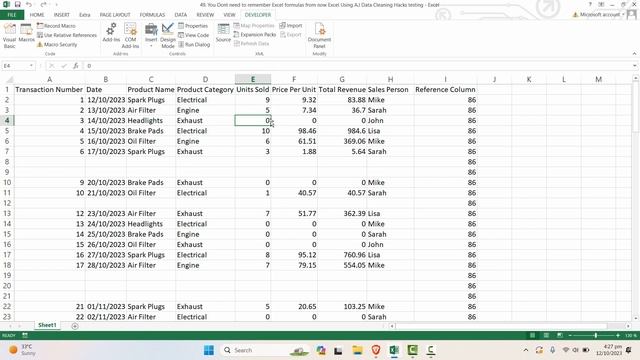The image size is (640, 360).
Task: Zoom in with plus button
Action: (x=618, y=335)
